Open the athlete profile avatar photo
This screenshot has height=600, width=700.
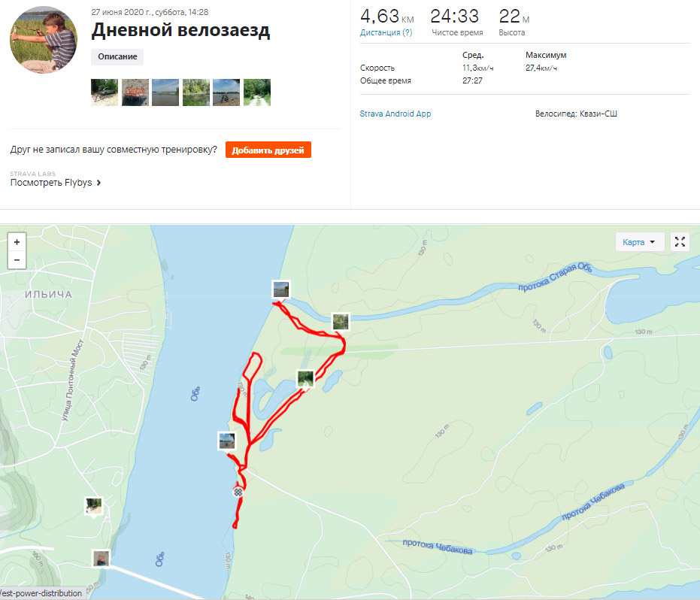click(x=44, y=40)
